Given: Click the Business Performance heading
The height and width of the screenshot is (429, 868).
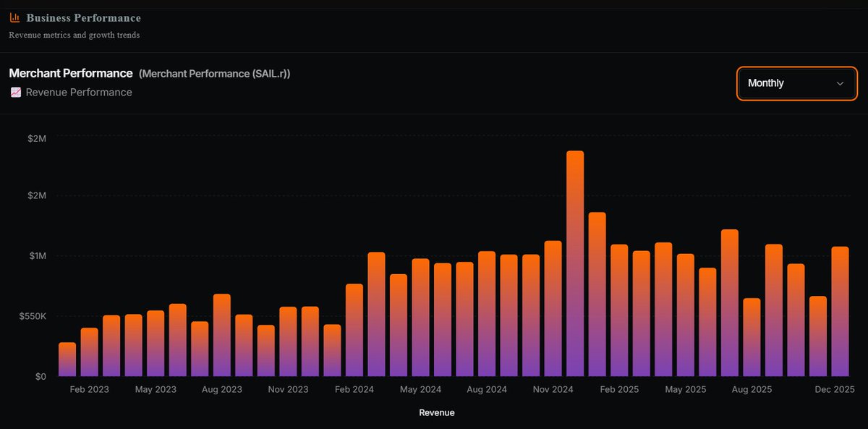Looking at the screenshot, I should 84,17.
